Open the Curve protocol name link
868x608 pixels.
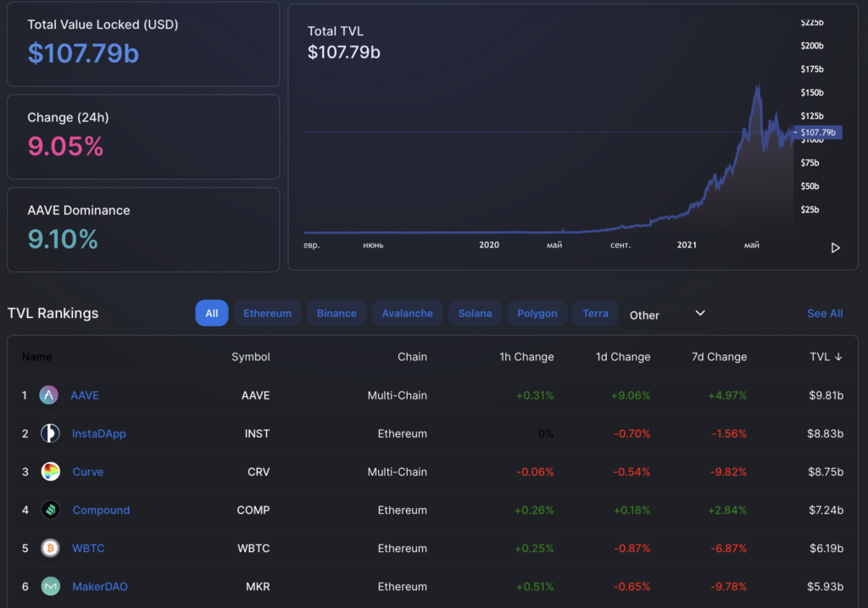coord(88,472)
